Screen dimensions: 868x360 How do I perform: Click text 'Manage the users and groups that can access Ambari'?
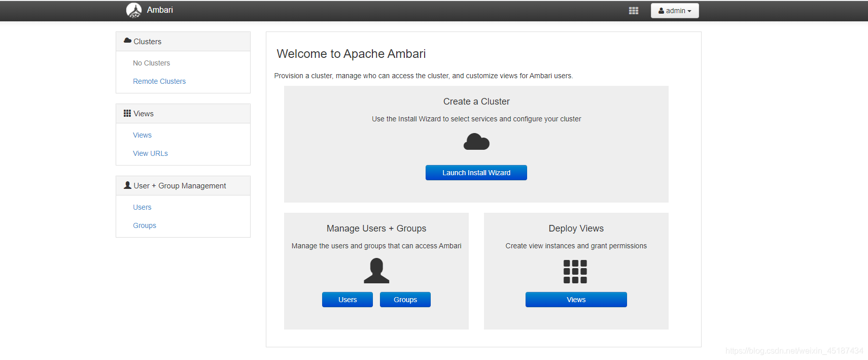(376, 246)
